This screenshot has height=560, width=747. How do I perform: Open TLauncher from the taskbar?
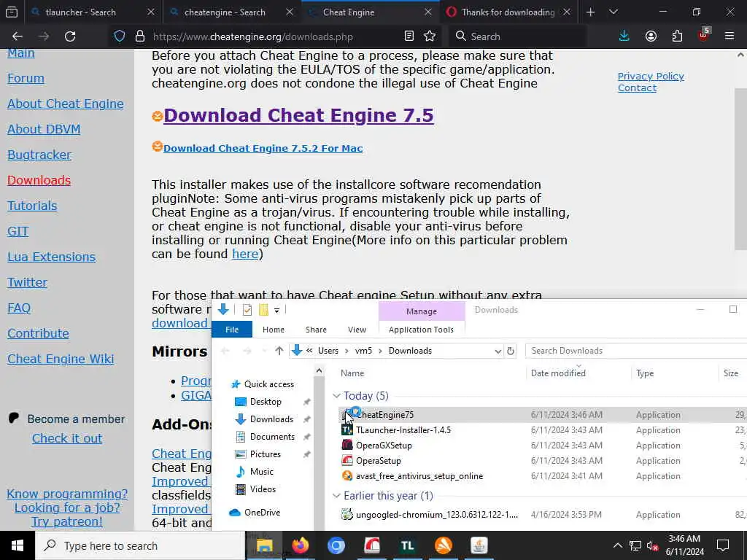pyautogui.click(x=407, y=545)
